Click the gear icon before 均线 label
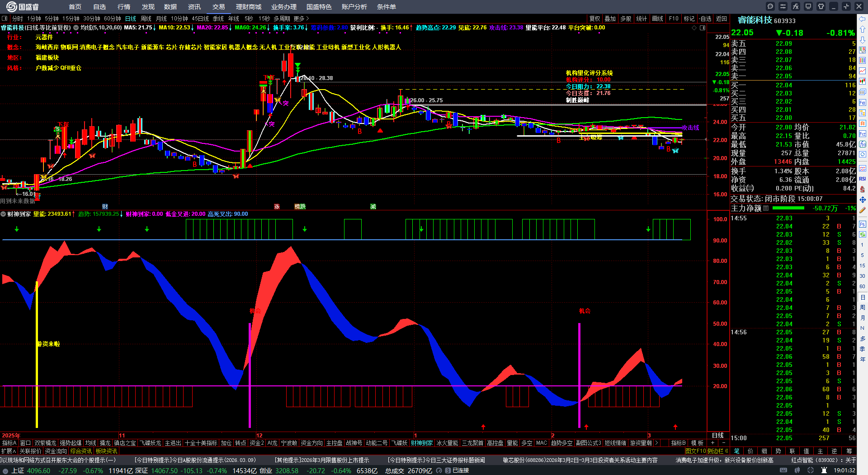868x475 pixels. [76, 28]
